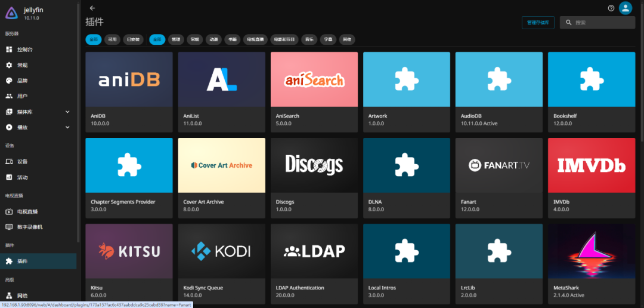Click the 'LDAP Authentication' name text

(x=300, y=288)
